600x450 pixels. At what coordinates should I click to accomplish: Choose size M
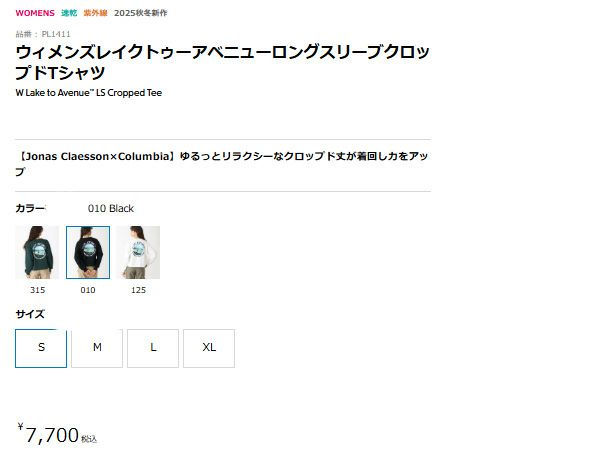[97, 348]
